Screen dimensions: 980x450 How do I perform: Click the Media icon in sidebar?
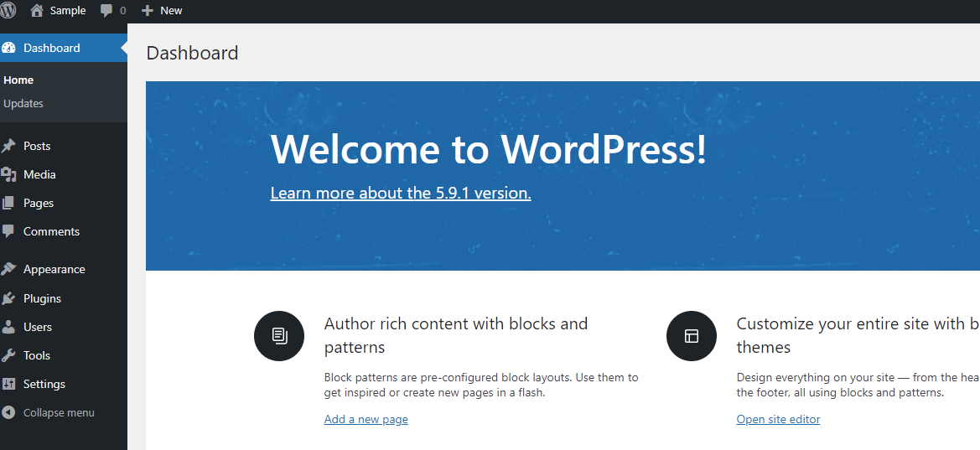pyautogui.click(x=8, y=174)
